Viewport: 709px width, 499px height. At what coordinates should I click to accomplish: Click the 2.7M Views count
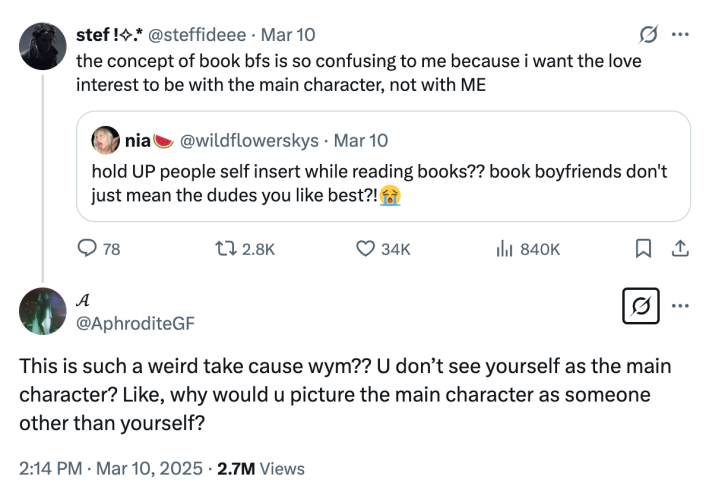tap(260, 467)
